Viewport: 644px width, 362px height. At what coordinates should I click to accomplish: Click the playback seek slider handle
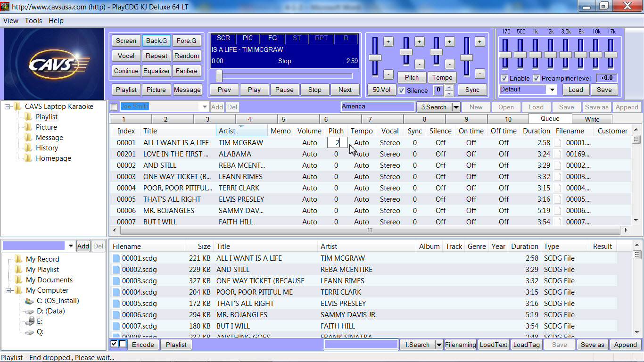point(219,76)
